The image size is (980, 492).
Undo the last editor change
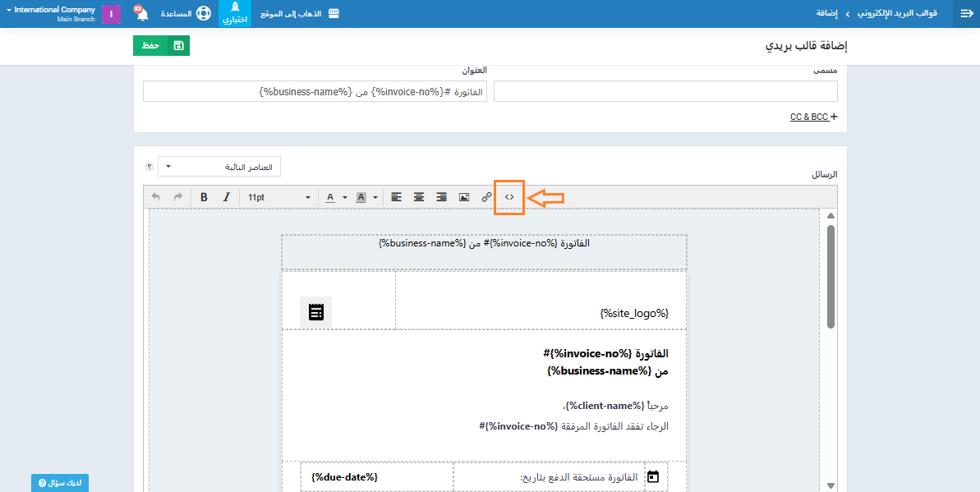[156, 197]
